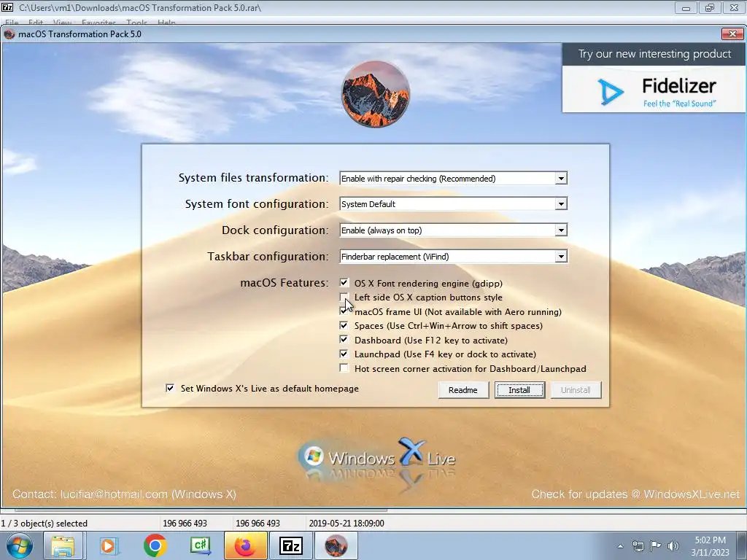Click the macOS Sierra mountain logo circle
Viewport: 747px width, 560px height.
point(376,94)
